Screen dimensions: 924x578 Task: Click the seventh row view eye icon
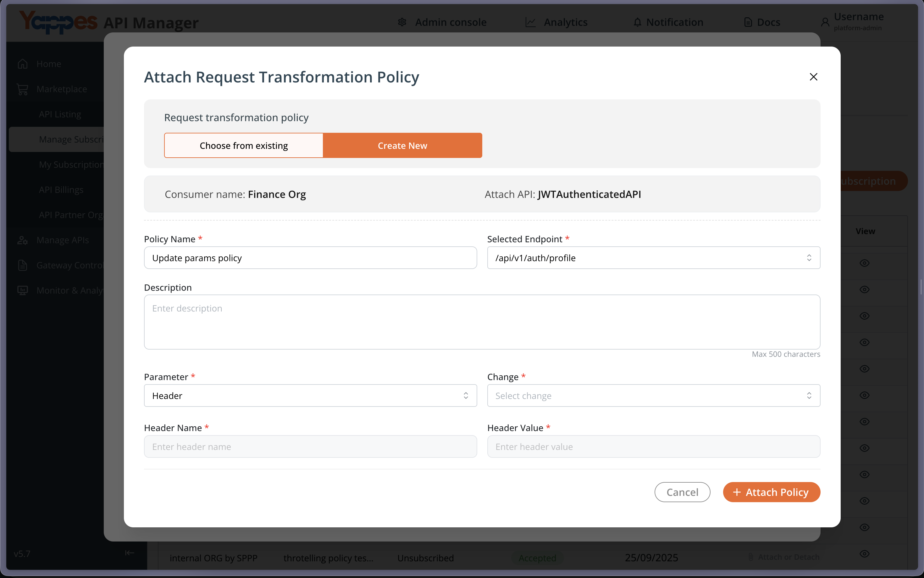click(x=864, y=421)
